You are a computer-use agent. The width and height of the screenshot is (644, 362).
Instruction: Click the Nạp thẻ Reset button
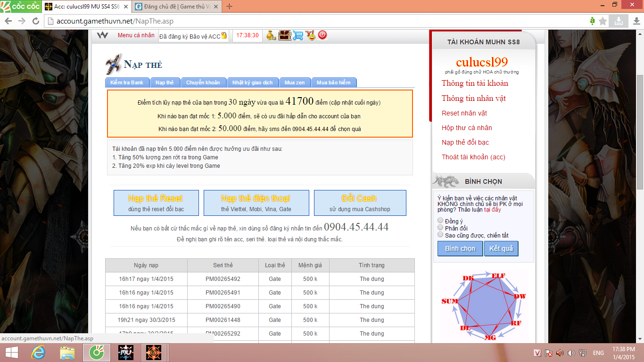156,203
